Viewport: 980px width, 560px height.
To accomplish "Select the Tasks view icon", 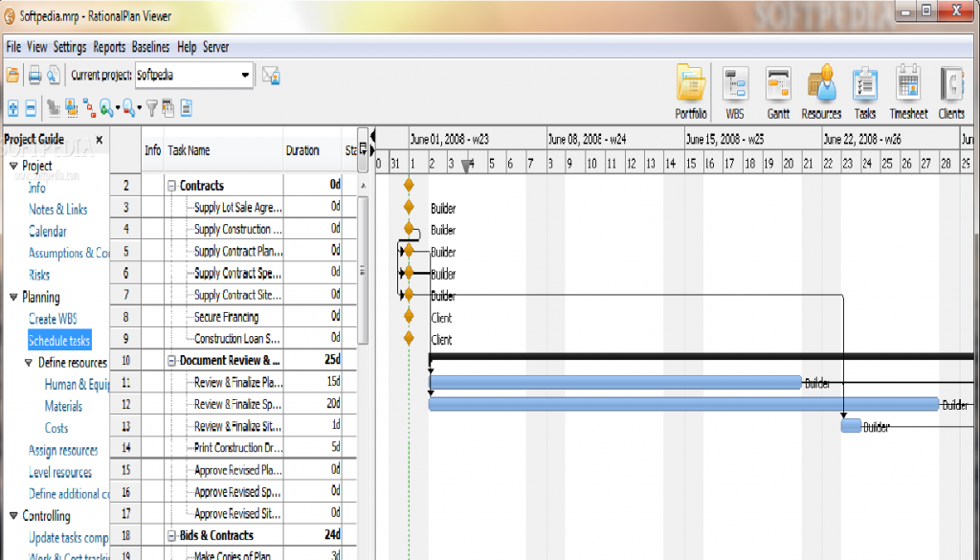I will [864, 86].
